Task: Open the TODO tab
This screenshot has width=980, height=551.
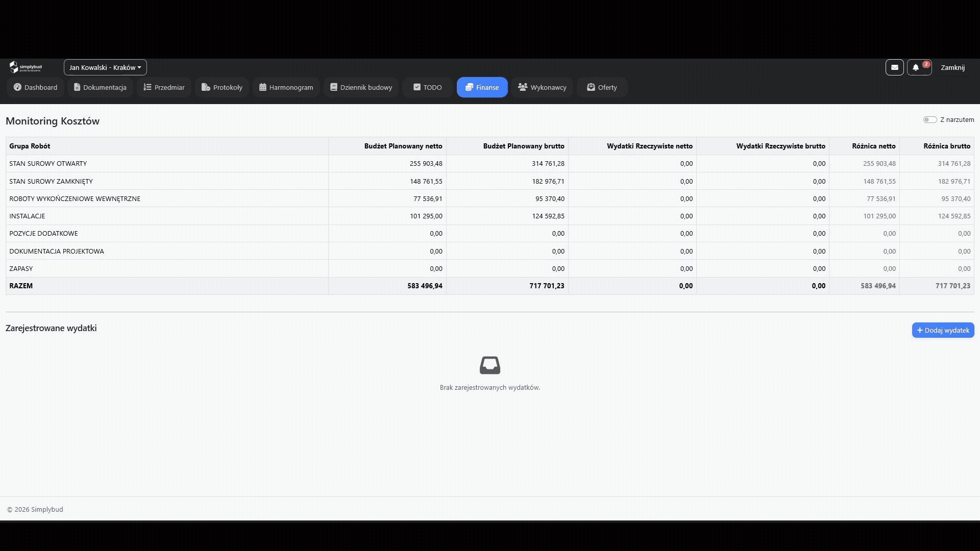Action: click(428, 87)
